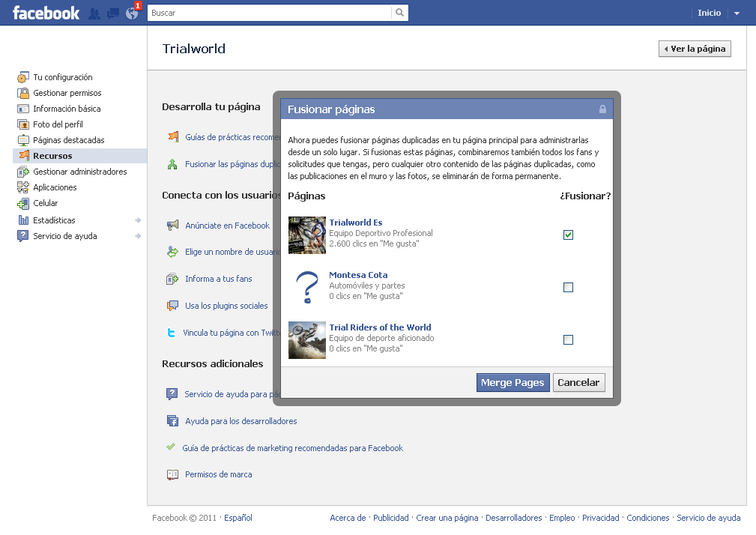Screen dimensions: 756x535
Task: Click the Tu configuración sidebar icon
Action: [x=23, y=77]
